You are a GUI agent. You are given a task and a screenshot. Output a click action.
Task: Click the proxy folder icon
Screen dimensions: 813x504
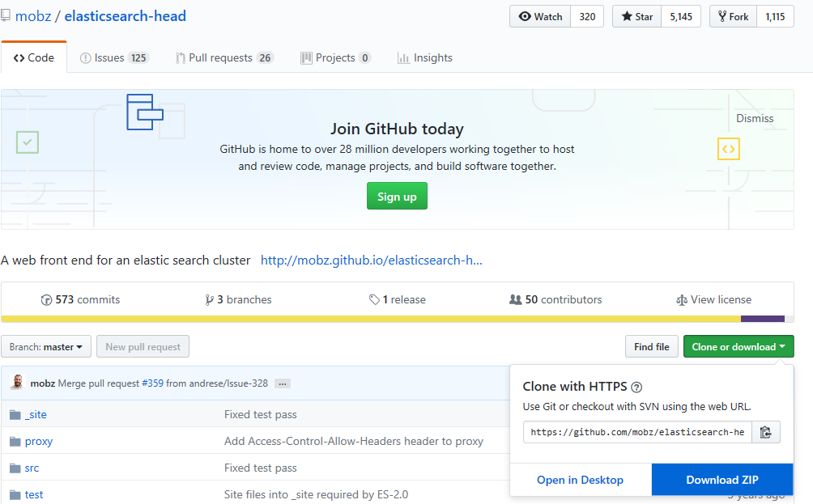point(15,442)
